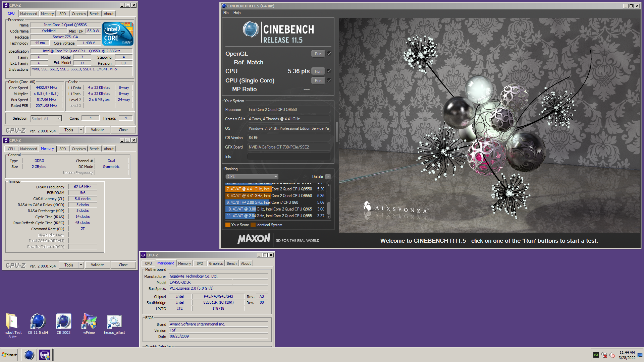Open the Help menu in Cinebench

[237, 13]
